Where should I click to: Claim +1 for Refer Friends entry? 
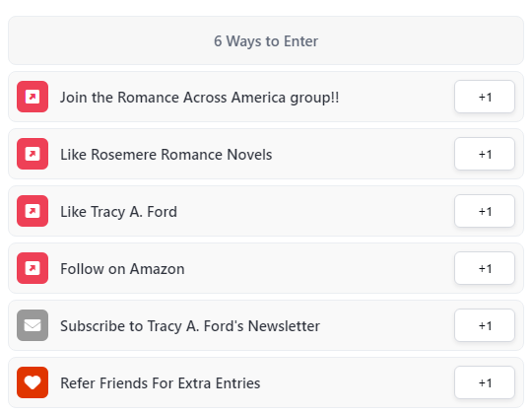pos(485,382)
